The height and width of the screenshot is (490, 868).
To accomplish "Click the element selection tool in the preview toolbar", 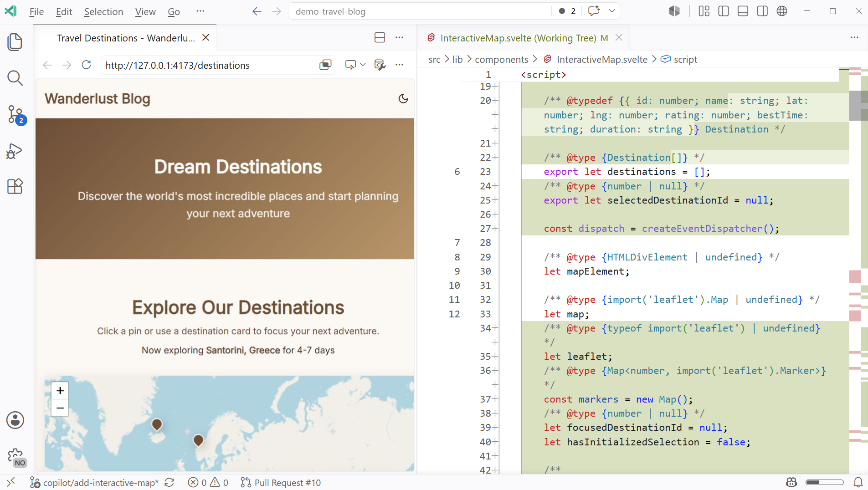I will point(350,65).
